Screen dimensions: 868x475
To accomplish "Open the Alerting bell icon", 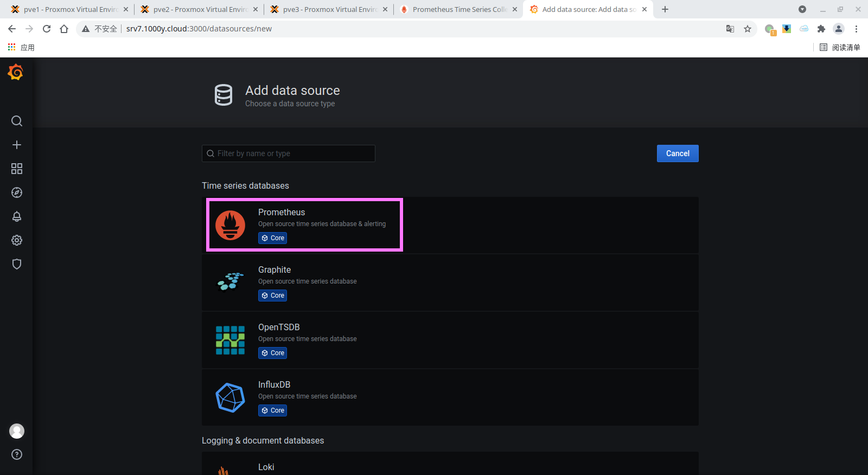I will point(17,216).
